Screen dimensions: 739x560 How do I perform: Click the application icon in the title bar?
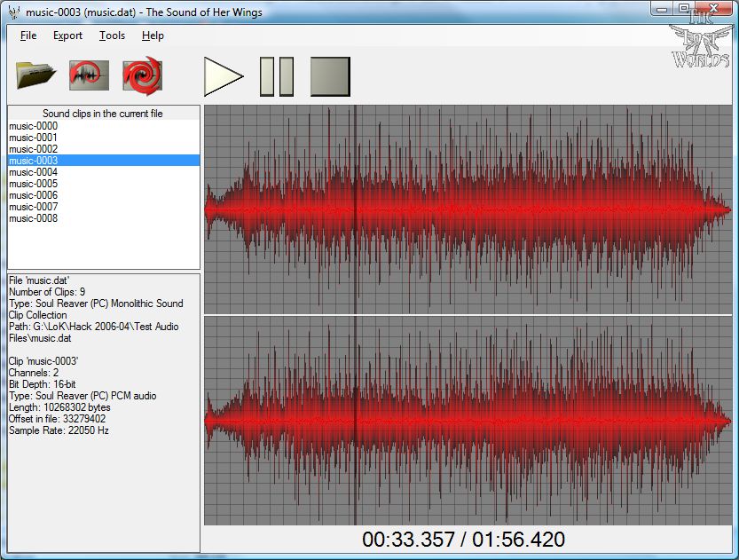pos(14,12)
